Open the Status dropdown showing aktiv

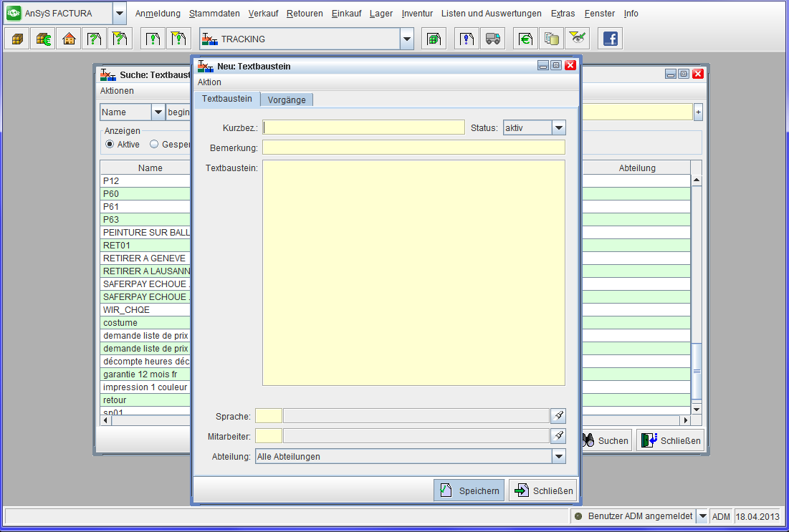(x=559, y=127)
